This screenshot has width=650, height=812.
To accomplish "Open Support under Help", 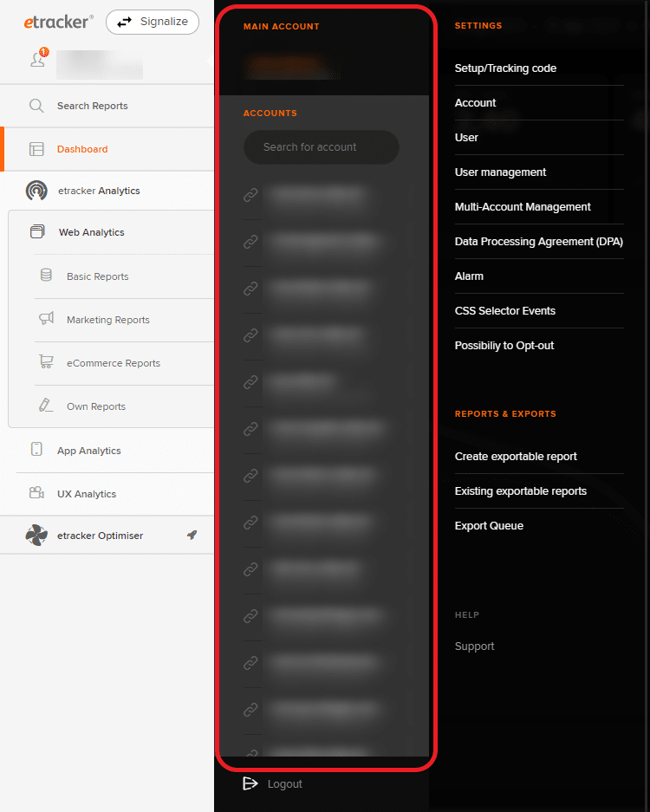I will coord(474,646).
